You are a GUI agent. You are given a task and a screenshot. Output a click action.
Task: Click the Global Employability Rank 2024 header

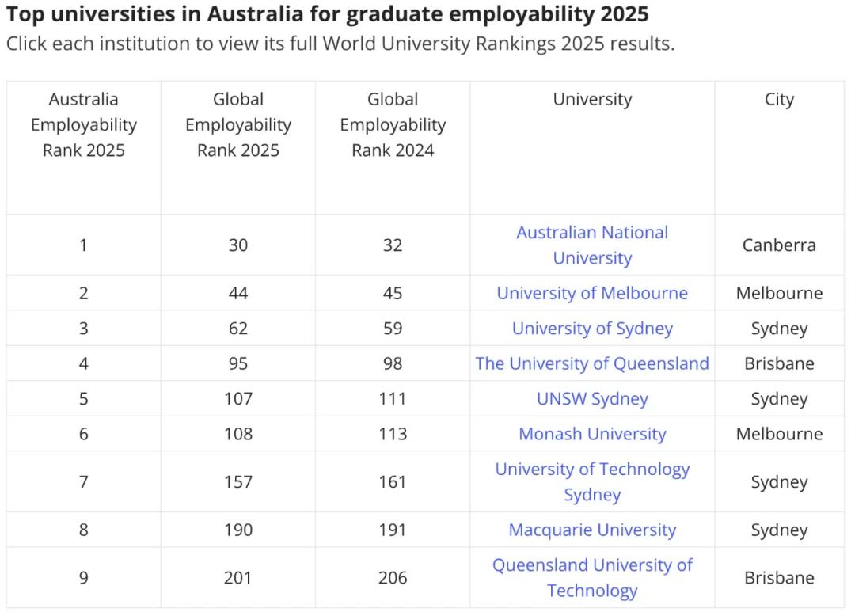(393, 125)
